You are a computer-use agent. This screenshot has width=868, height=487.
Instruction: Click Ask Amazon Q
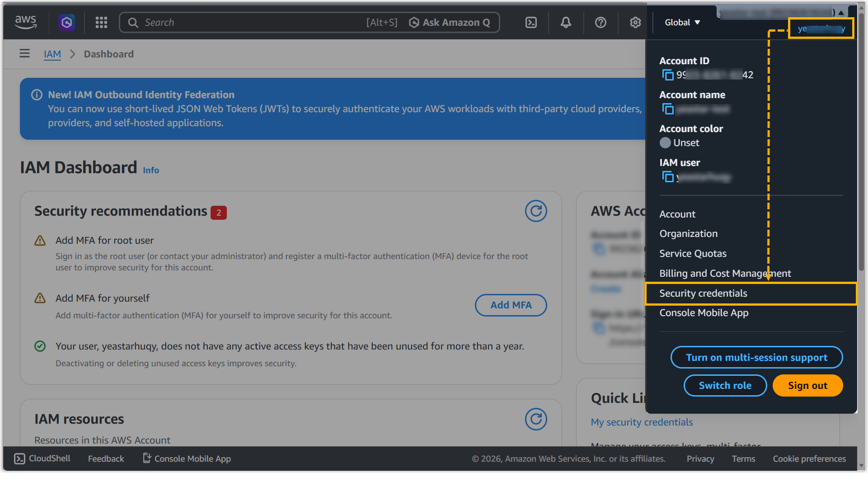(450, 22)
